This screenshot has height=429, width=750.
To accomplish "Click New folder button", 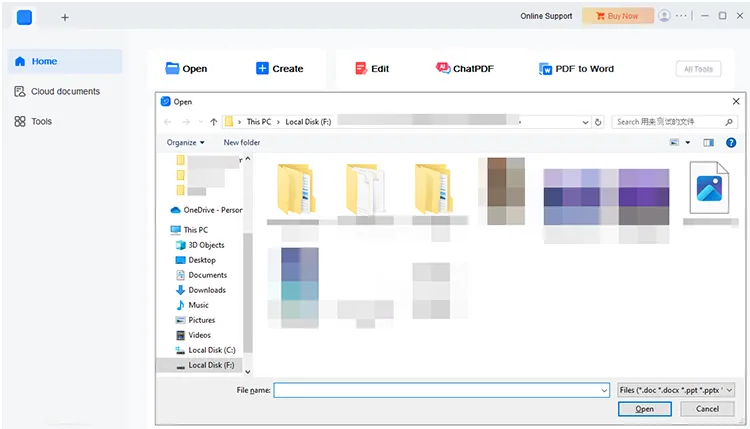I will 242,143.
